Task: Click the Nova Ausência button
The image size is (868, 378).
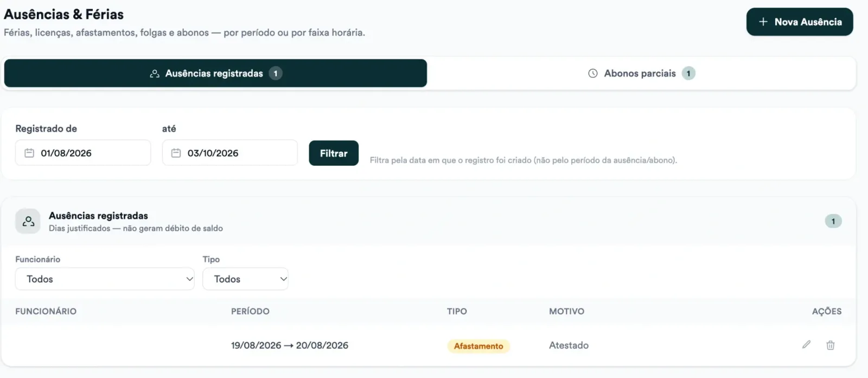Action: (x=800, y=22)
